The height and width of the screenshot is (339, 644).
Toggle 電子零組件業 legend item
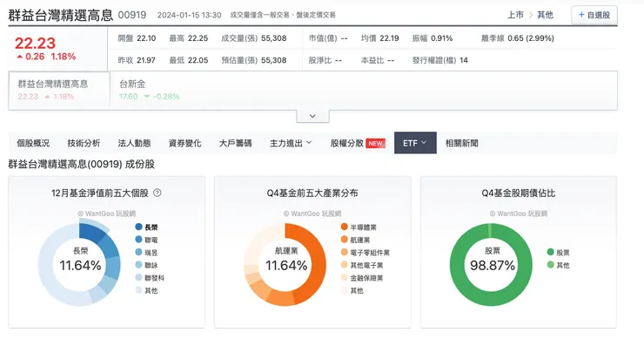tap(366, 252)
